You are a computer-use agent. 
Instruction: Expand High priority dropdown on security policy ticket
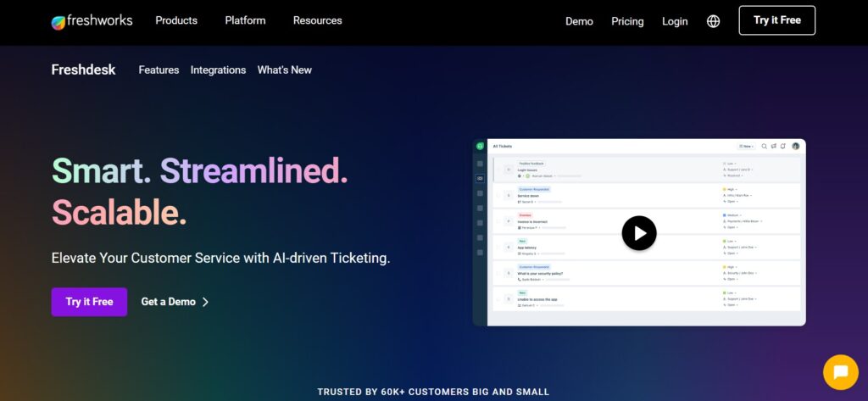point(731,267)
